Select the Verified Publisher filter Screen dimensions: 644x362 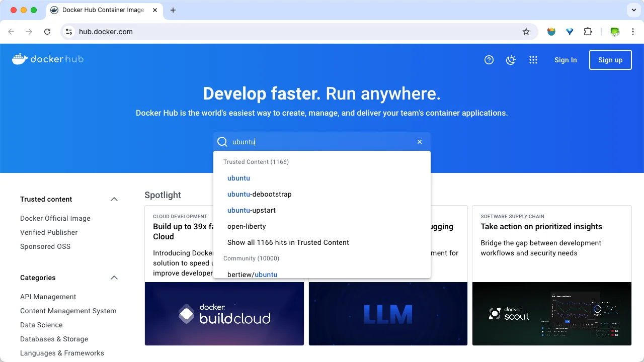(49, 232)
